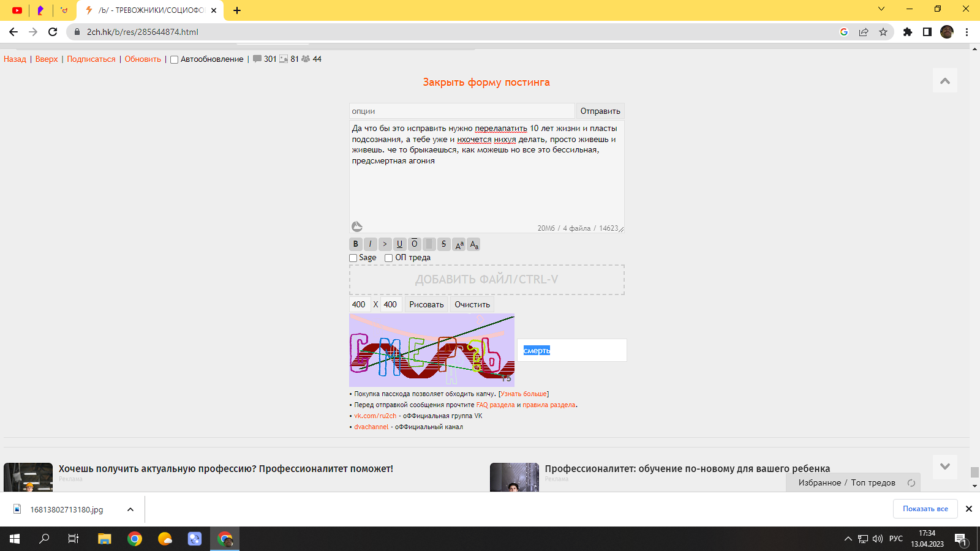The image size is (980, 551).
Task: Apply strikethrough with the S button
Action: click(444, 244)
